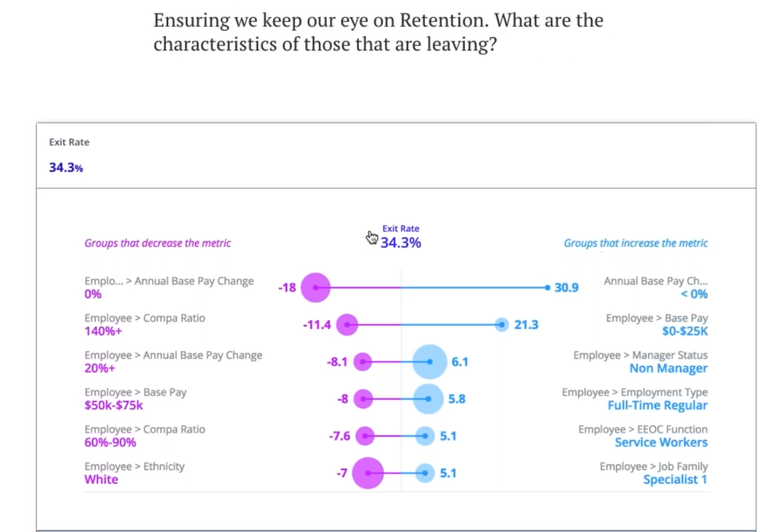Click the blue Full-Time Regular 5.8 bubble
Viewport: 762px width, 532px height.
(428, 399)
